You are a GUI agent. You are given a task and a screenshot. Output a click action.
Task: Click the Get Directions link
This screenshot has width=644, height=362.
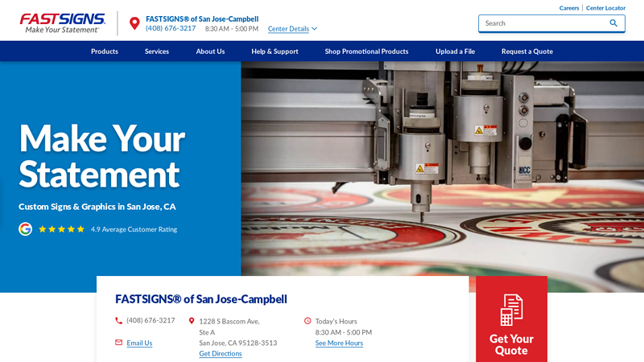click(220, 353)
